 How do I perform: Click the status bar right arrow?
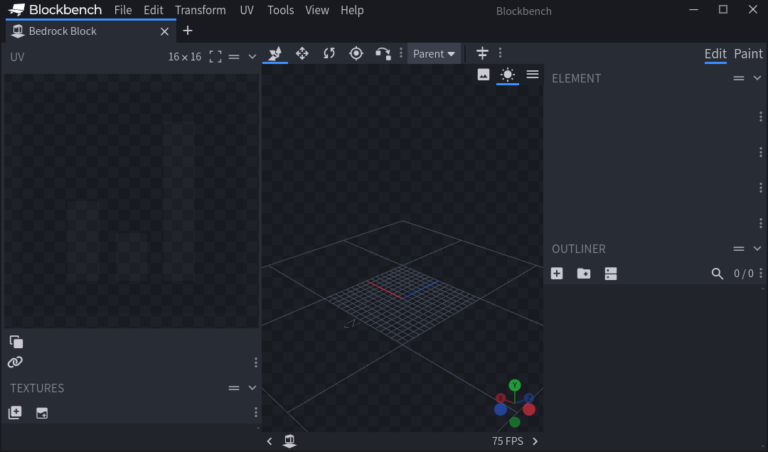pyautogui.click(x=535, y=441)
